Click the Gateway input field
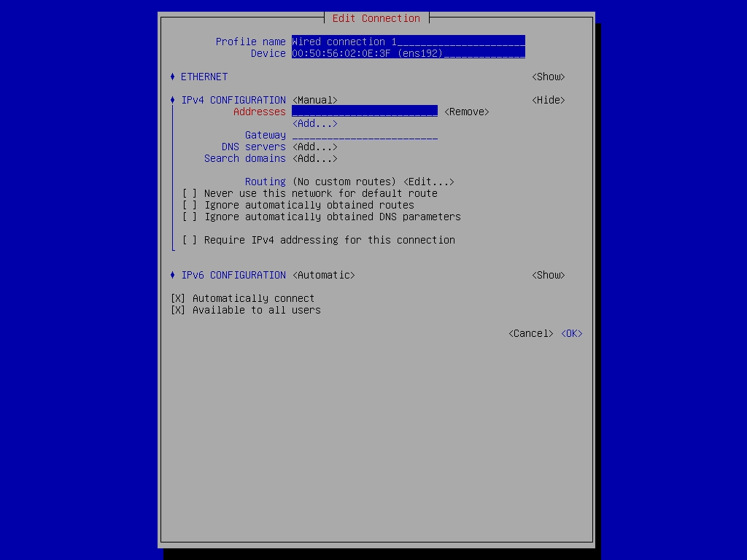This screenshot has width=747, height=560. click(x=364, y=135)
